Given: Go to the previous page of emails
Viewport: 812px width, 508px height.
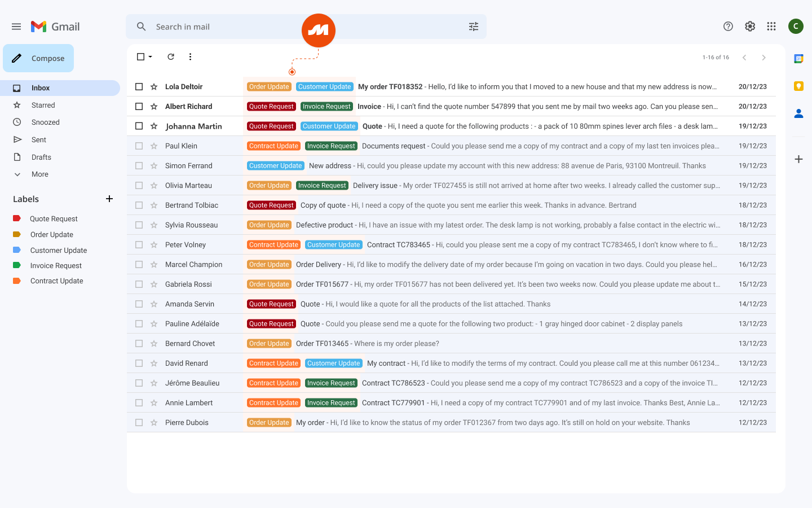Looking at the screenshot, I should pos(744,58).
